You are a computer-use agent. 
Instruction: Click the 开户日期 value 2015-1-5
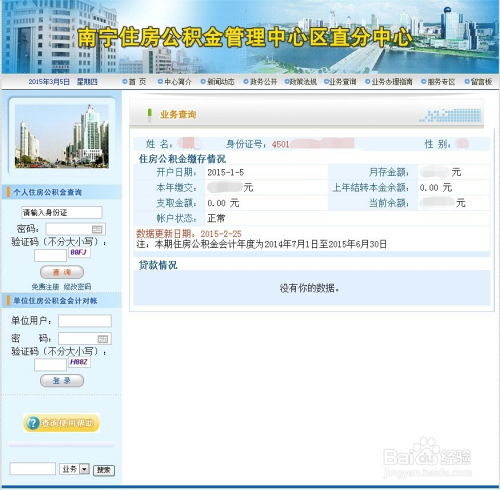226,172
